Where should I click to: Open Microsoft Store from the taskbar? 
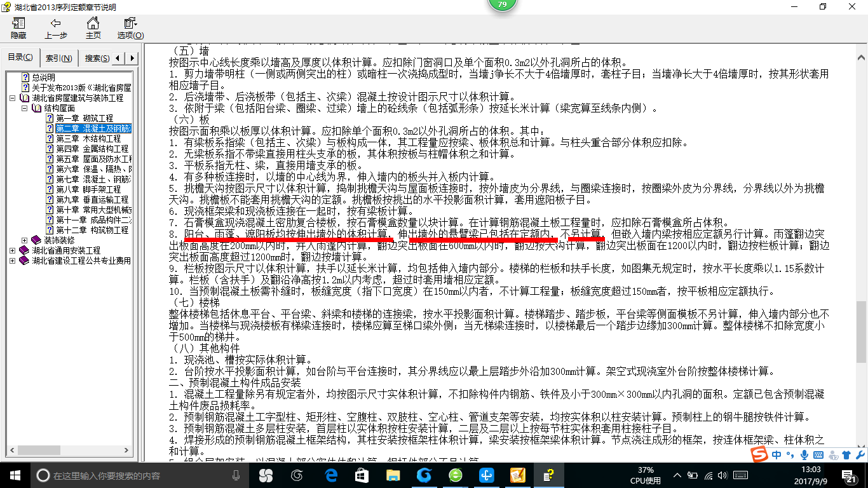(362, 475)
